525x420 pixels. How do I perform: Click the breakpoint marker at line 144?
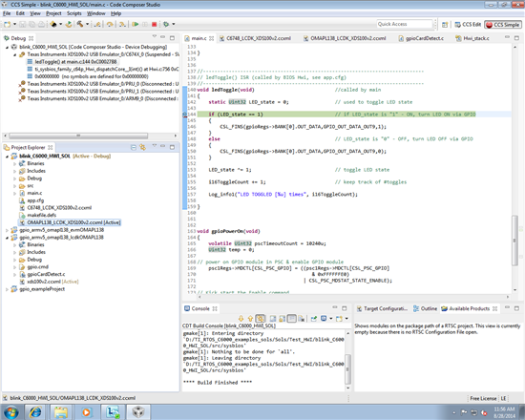click(184, 115)
